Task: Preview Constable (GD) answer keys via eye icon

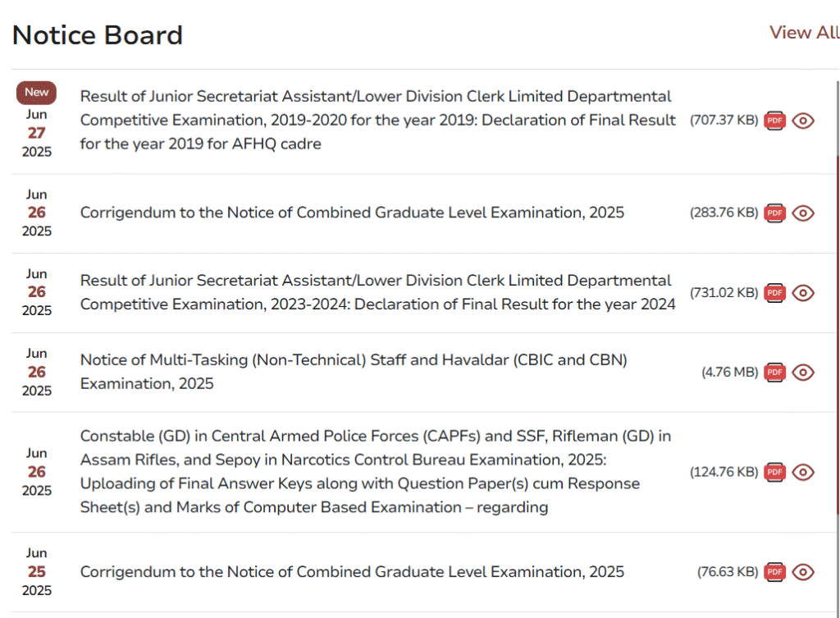Action: pos(803,472)
